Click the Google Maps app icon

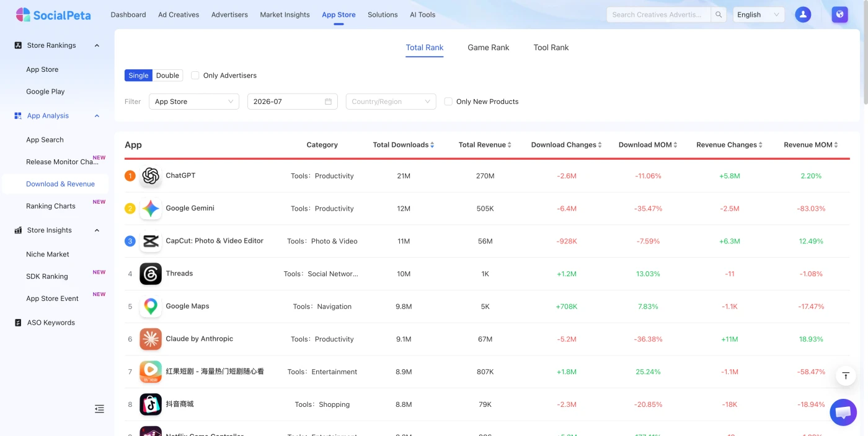click(151, 307)
